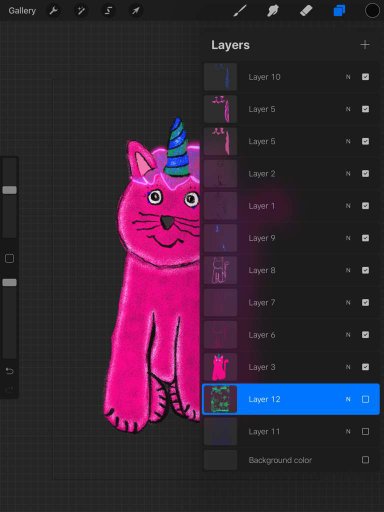Screen dimensions: 384x512
Task: Show Layer 12 visibility checkbox
Action: (x=365, y=399)
